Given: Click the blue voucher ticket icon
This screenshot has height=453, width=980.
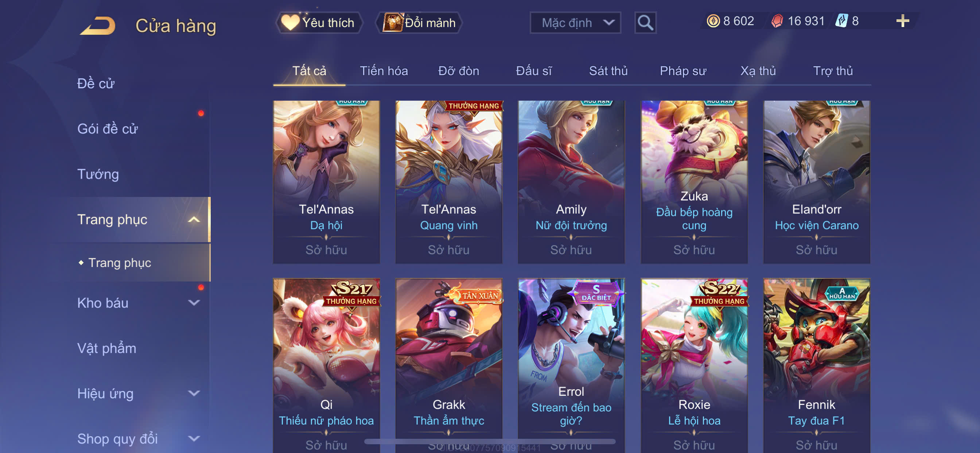Looking at the screenshot, I should [841, 20].
